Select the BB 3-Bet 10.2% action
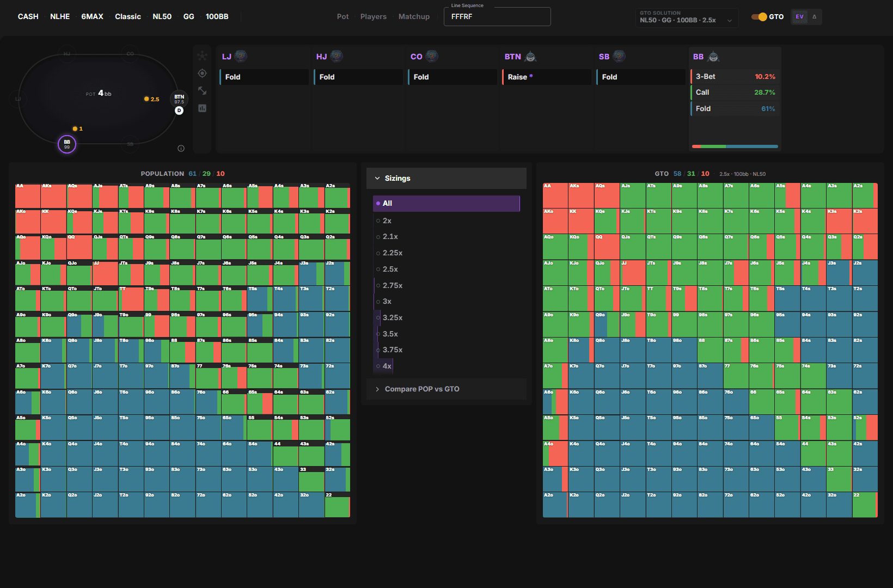893x588 pixels. click(x=735, y=77)
